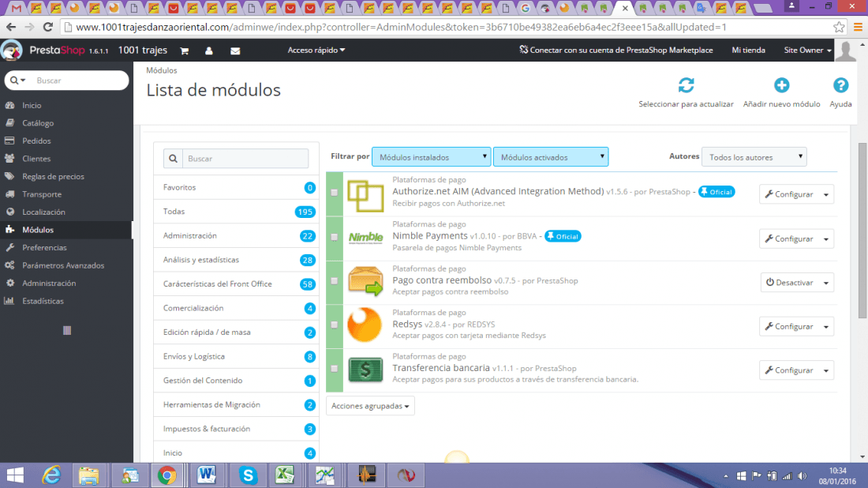Expand Acciones agrupadas dropdown
Image resolution: width=868 pixels, height=488 pixels.
pos(370,406)
